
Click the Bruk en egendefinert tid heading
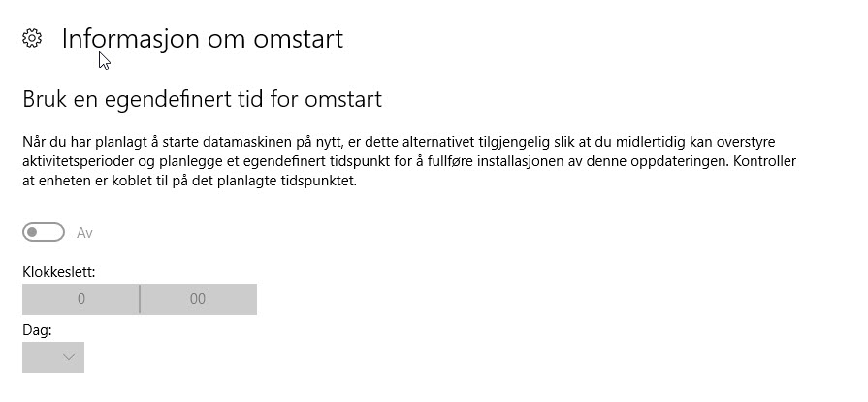click(202, 100)
